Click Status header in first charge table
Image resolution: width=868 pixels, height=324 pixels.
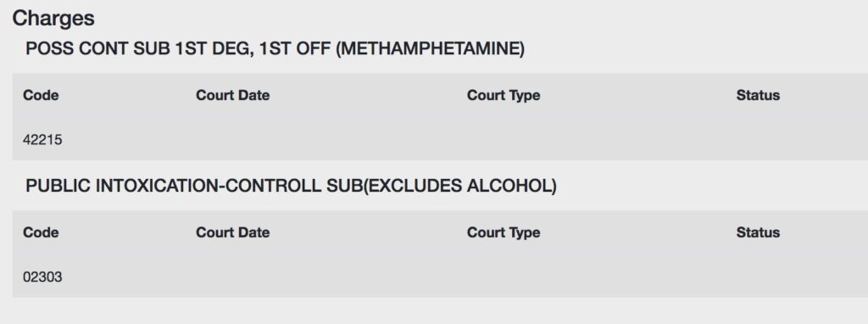(x=758, y=95)
